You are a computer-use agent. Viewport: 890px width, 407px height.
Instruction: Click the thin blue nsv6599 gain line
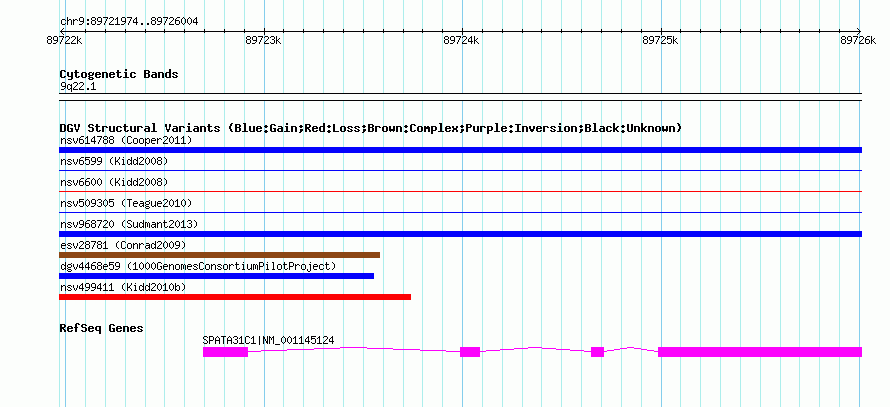click(x=460, y=170)
